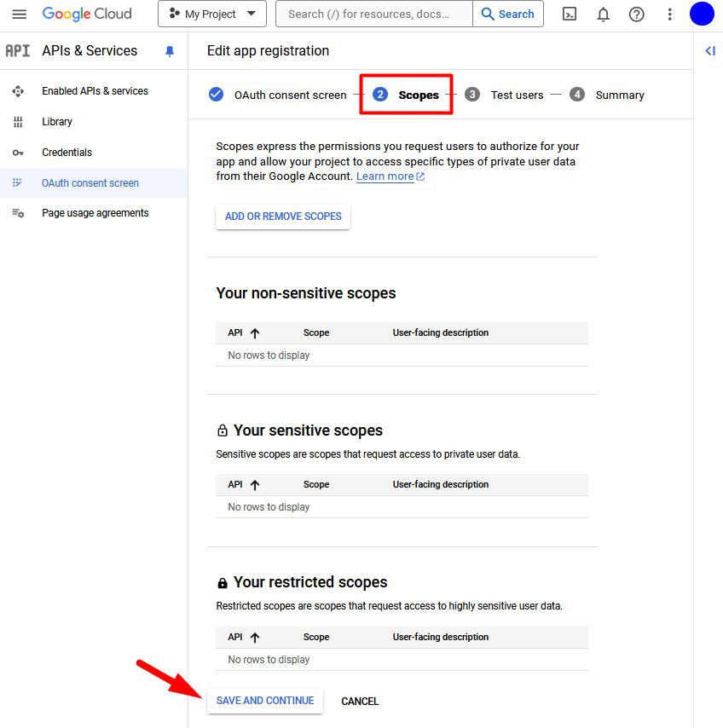Open the blue account avatar
Viewport: 723px width, 728px height.
click(x=702, y=14)
